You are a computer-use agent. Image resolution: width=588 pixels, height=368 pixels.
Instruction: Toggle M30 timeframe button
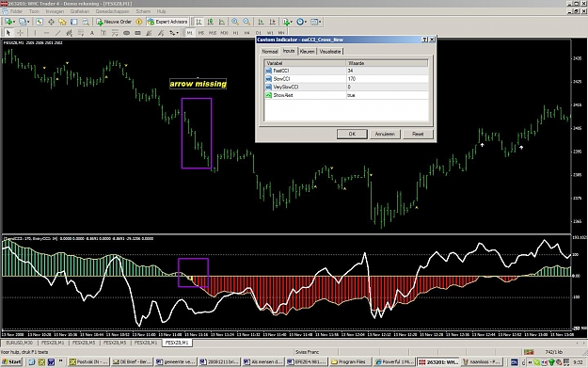(224, 33)
